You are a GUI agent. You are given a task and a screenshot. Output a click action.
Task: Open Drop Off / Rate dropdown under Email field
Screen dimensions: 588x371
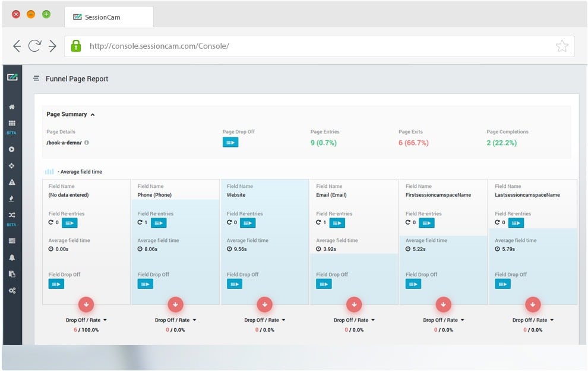[x=353, y=320]
